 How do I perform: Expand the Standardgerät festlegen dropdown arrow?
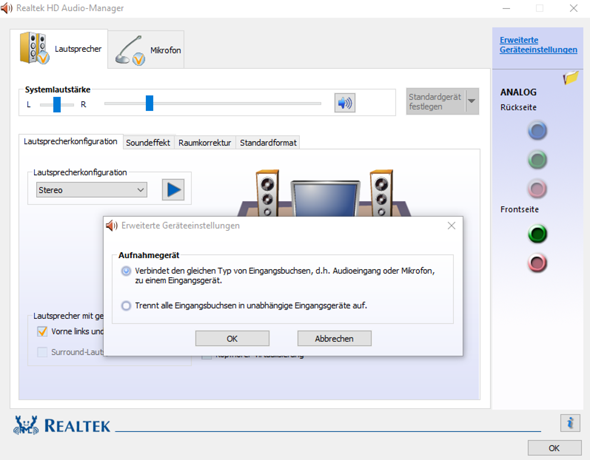tap(472, 101)
